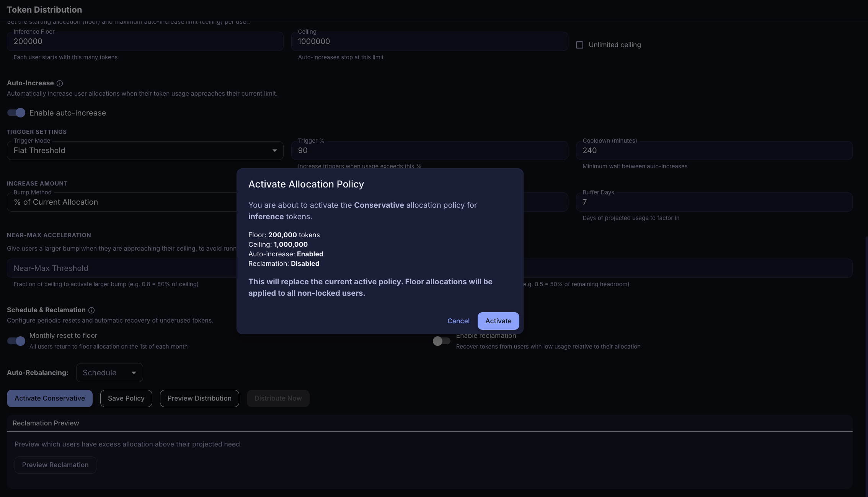The width and height of the screenshot is (868, 497).
Task: Click the Save Policy button
Action: tap(126, 398)
